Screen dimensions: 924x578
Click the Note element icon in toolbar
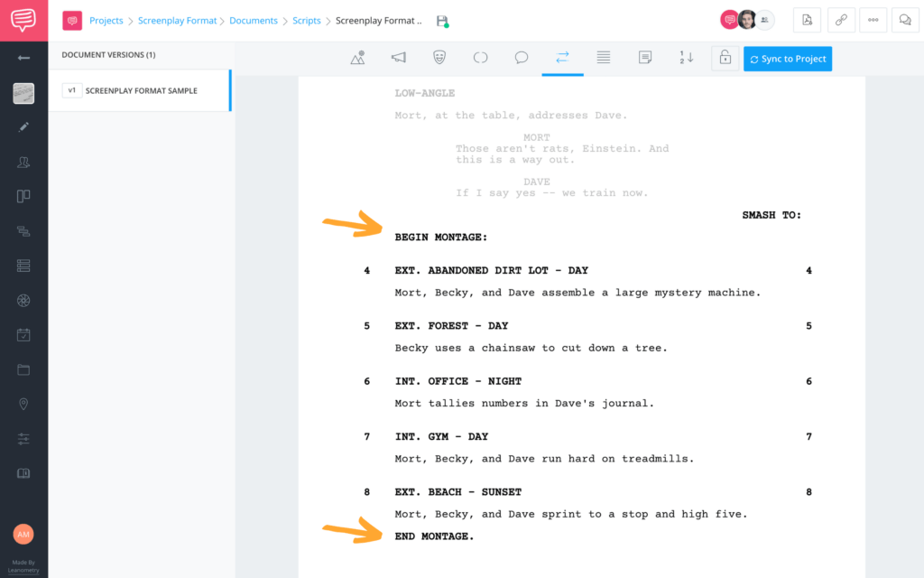(644, 57)
